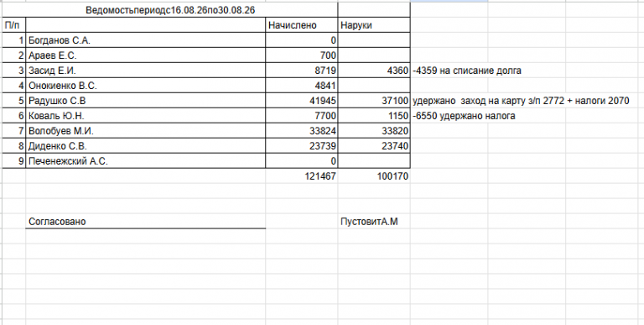Click the payout value 37100
644x325 pixels.
coord(374,101)
